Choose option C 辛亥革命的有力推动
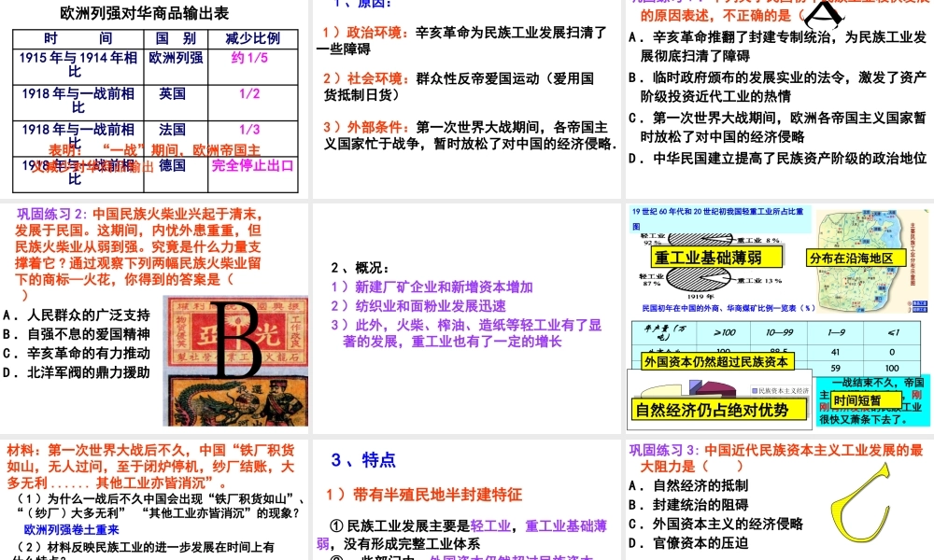This screenshot has width=934, height=560. pos(77,354)
